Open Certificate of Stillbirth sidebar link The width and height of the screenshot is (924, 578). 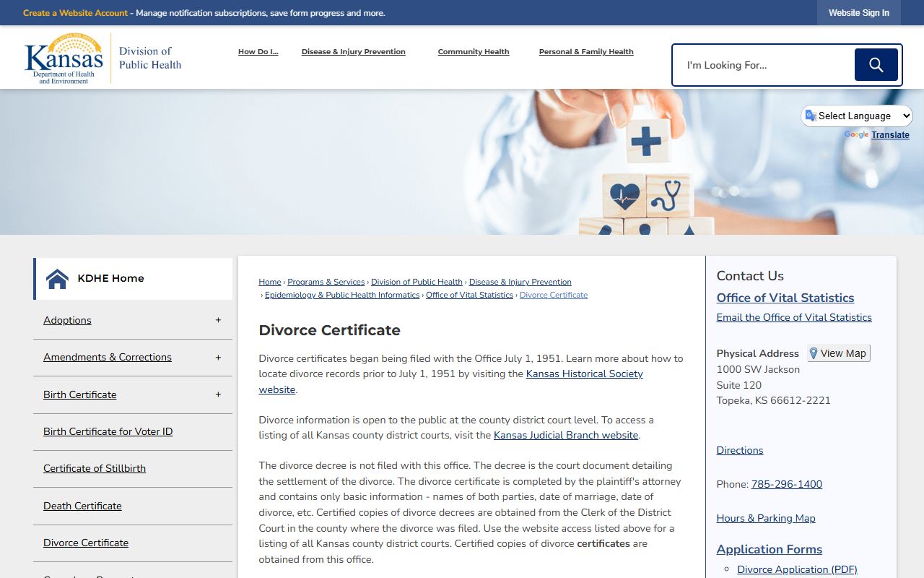(95, 468)
